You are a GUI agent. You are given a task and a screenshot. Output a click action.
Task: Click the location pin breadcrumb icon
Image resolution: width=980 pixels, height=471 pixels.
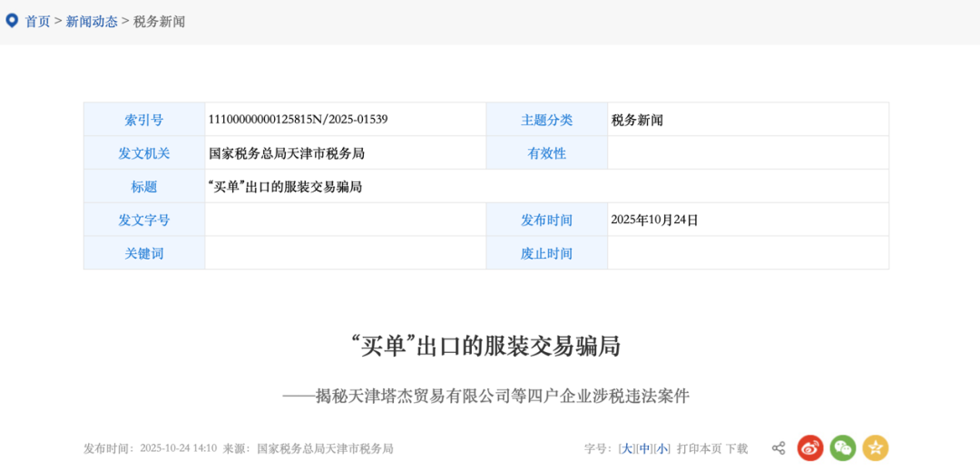(12, 20)
